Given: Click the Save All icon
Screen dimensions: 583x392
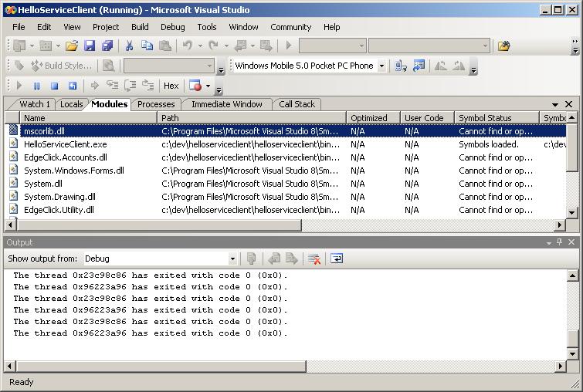Looking at the screenshot, I should (107, 46).
